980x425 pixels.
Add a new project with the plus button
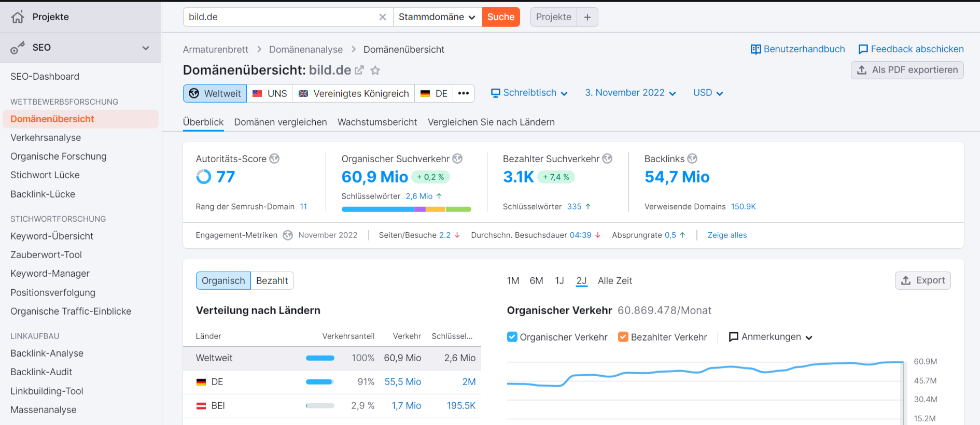pyautogui.click(x=587, y=17)
